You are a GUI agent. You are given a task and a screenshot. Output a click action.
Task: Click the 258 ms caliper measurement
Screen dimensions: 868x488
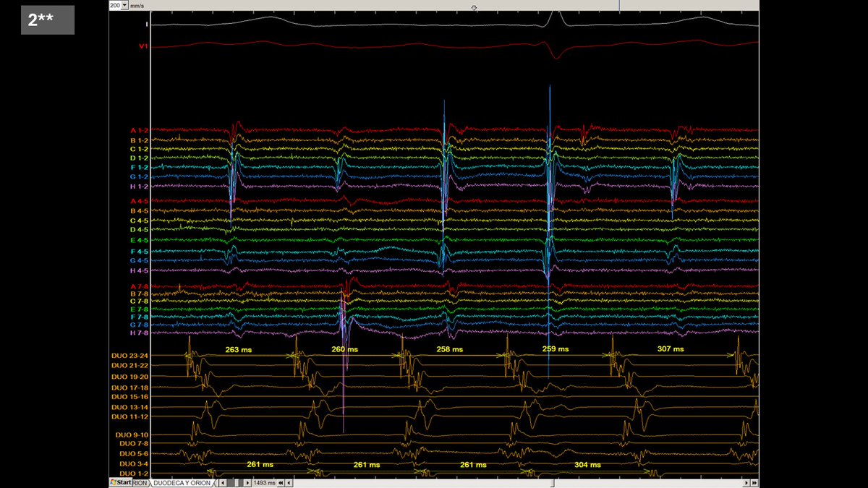pos(450,349)
